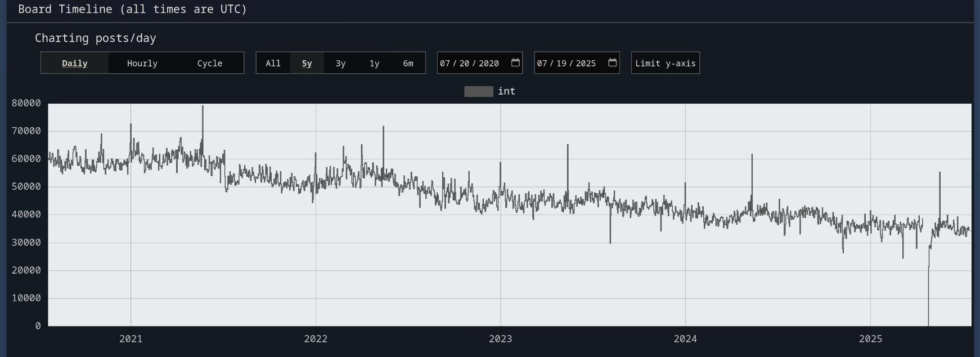Click the Limit y-axis button
The height and width of the screenshot is (357, 980).
[666, 63]
